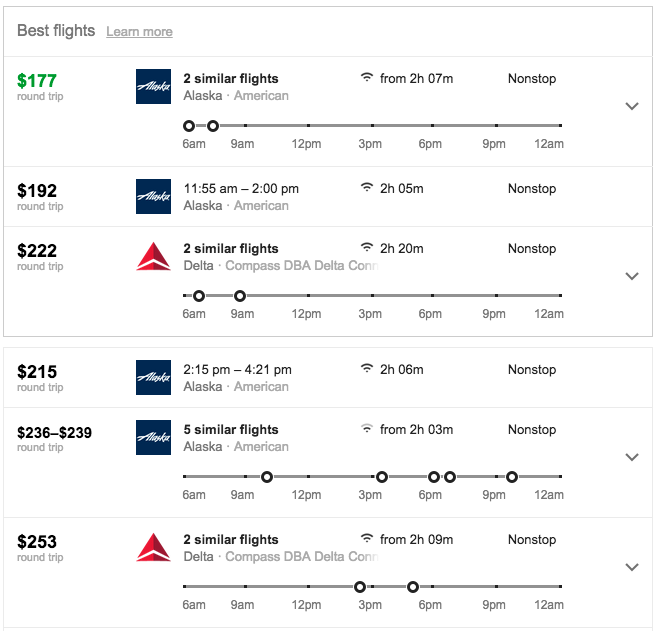Click the Alaska logo on the $236–$239 flights
Screen dimensions: 655x631
153,438
